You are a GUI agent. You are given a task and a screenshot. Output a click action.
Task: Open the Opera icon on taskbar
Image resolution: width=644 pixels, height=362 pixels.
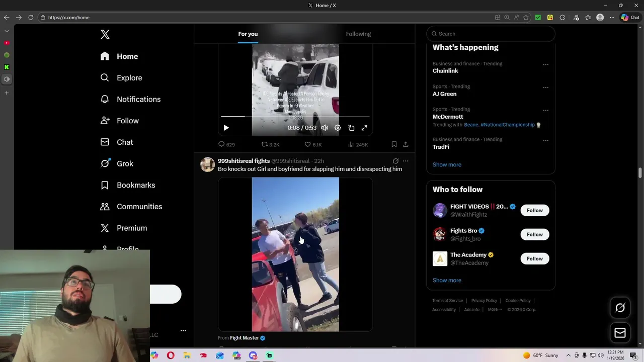coord(171,355)
